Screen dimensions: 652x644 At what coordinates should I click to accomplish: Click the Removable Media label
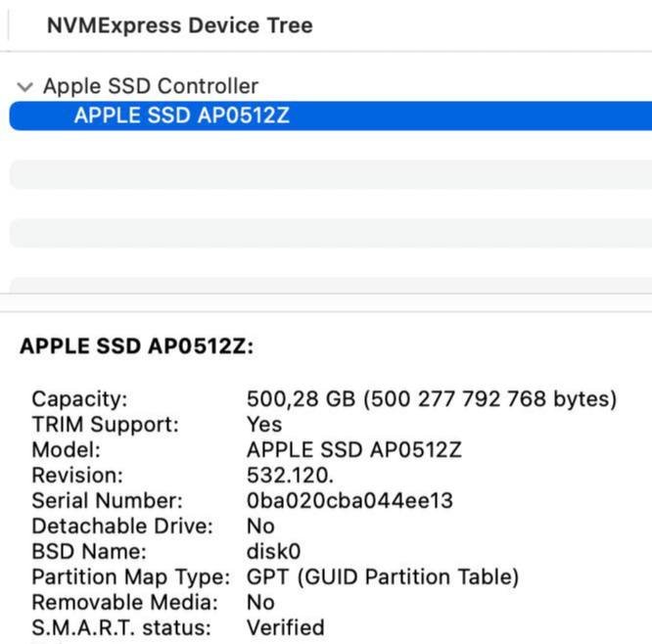click(124, 603)
